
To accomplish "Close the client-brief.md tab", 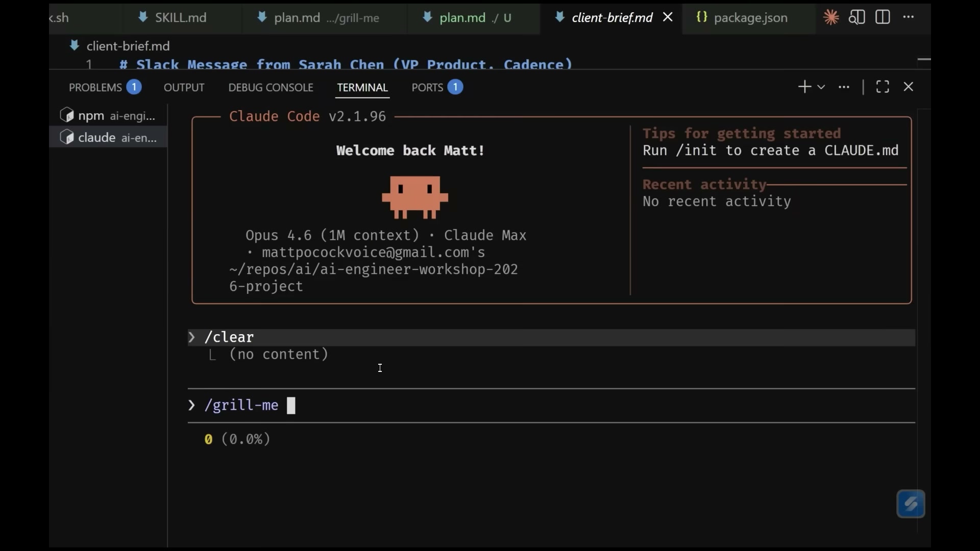I will pos(668,17).
